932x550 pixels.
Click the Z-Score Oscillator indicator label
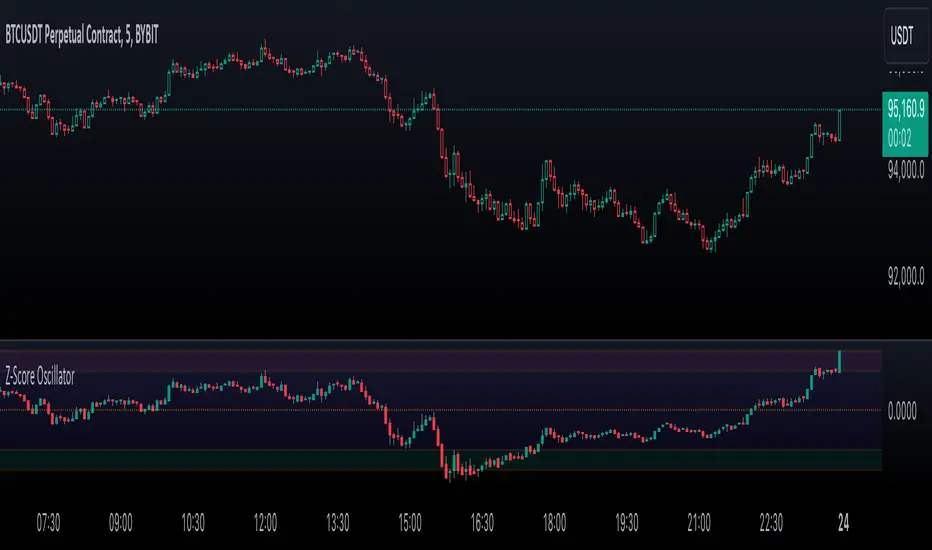44,378
